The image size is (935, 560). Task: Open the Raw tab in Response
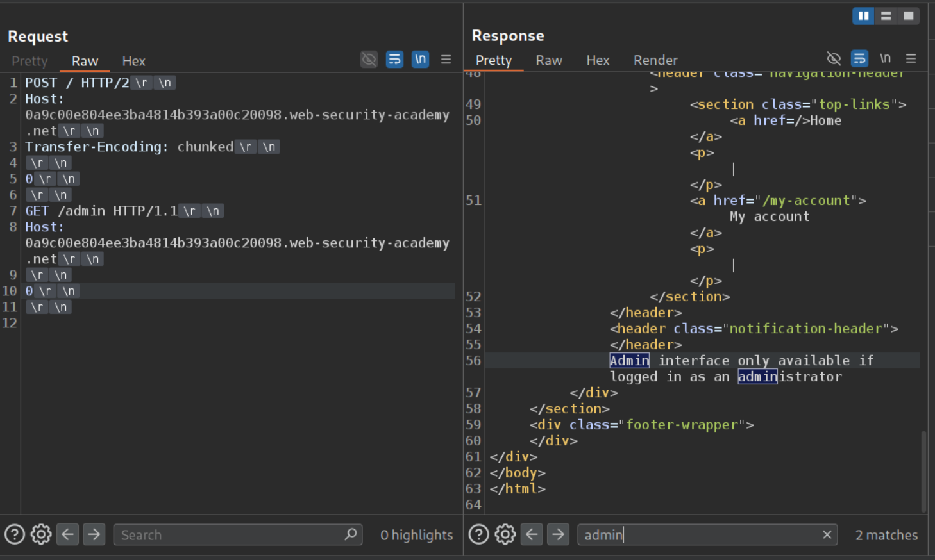[548, 60]
